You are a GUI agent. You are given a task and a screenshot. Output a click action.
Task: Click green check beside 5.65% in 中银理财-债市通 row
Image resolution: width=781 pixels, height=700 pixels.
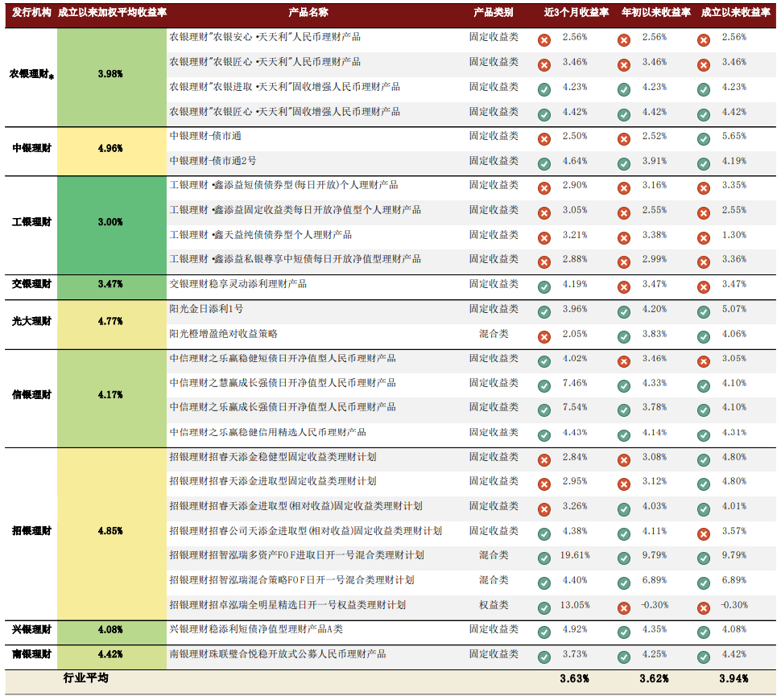pos(703,139)
